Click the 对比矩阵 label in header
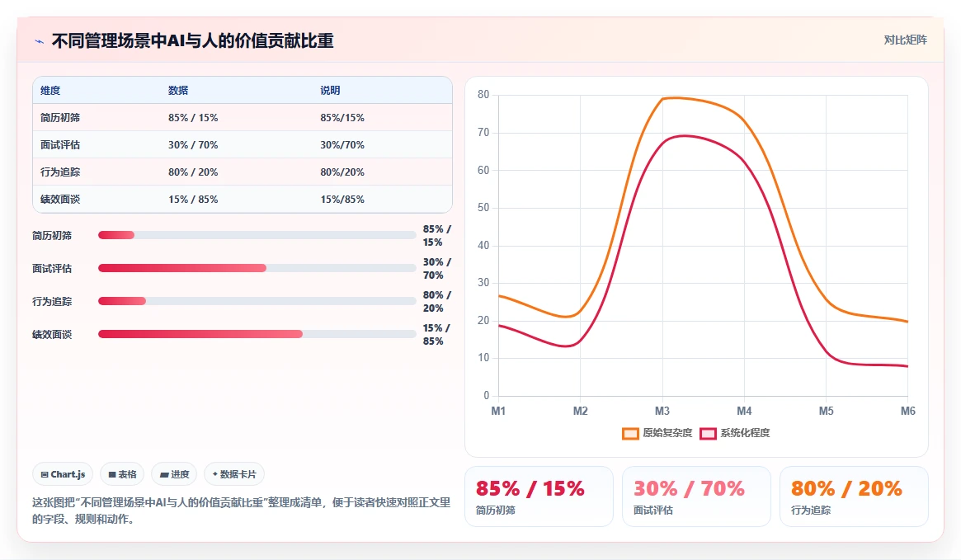This screenshot has height=560, width=961. [x=905, y=40]
